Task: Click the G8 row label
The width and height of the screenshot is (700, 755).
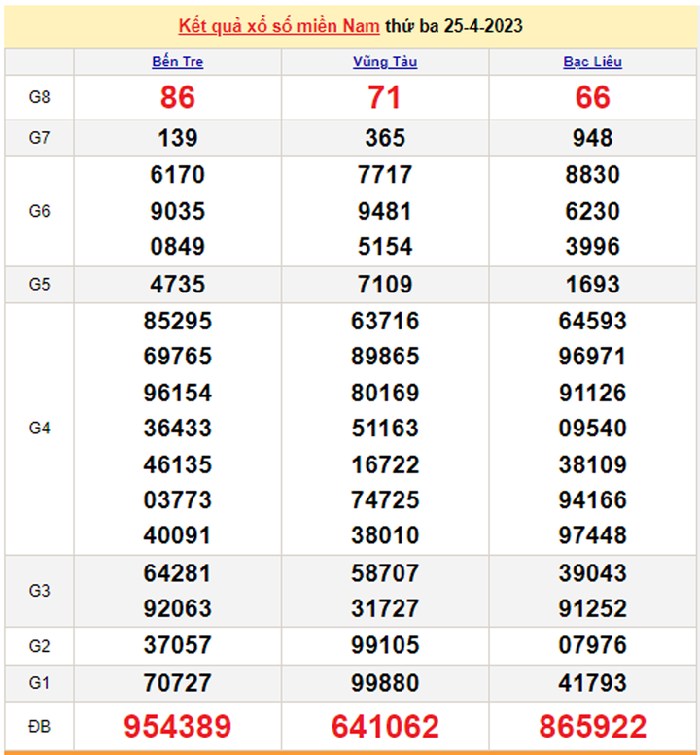Action: 39,97
